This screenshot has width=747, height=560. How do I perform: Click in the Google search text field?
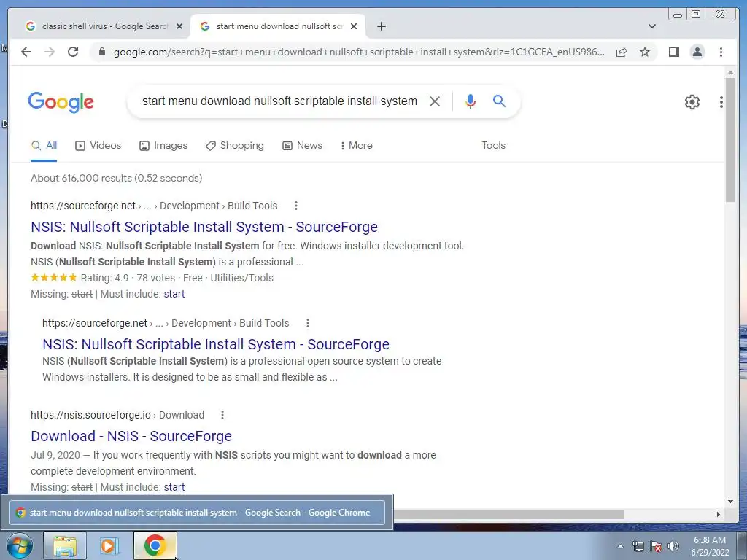pyautogui.click(x=279, y=101)
